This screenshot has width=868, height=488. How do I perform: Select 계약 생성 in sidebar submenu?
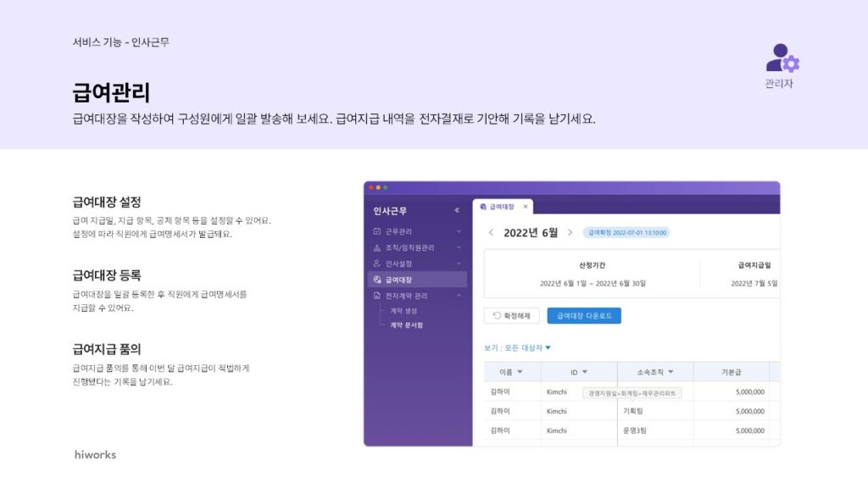coord(403,311)
